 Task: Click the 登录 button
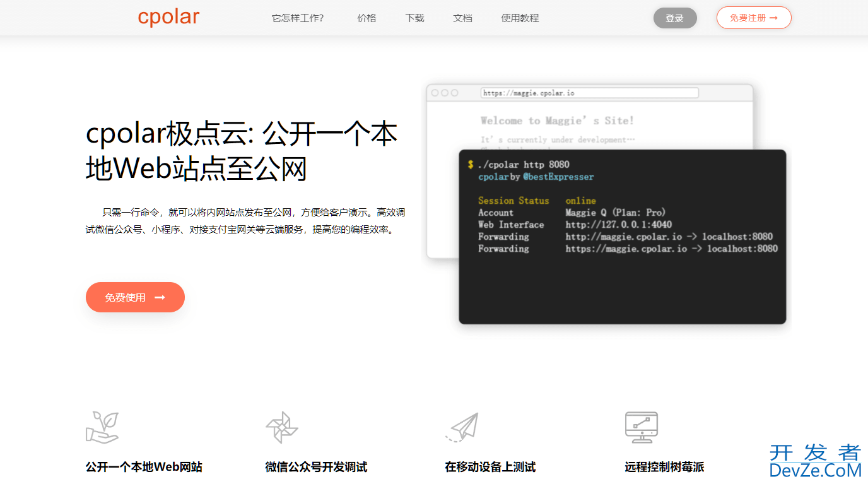pos(675,18)
